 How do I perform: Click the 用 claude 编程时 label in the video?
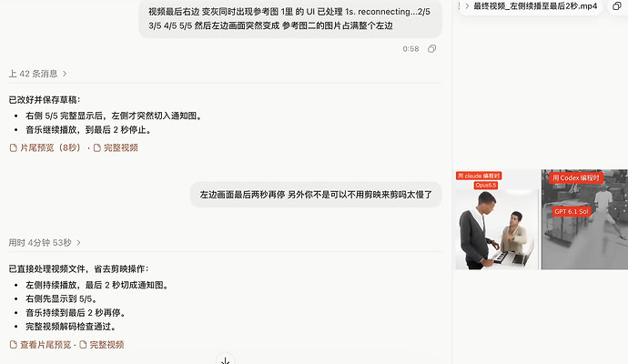pyautogui.click(x=479, y=176)
